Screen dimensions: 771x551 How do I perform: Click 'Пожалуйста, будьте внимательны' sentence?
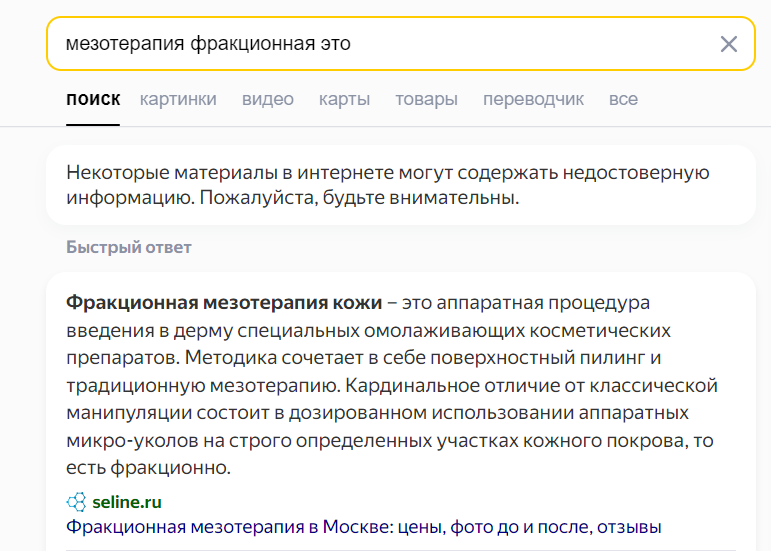pos(359,198)
